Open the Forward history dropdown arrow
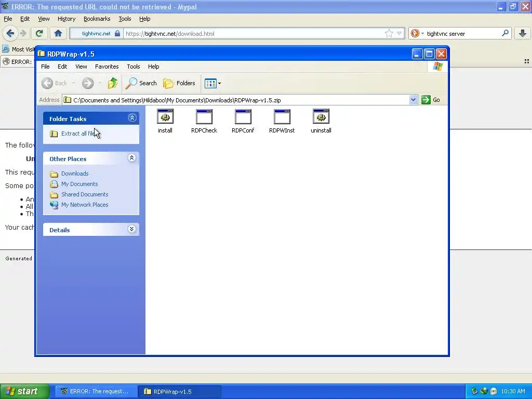Viewport: 532px width, 399px height. tap(100, 83)
